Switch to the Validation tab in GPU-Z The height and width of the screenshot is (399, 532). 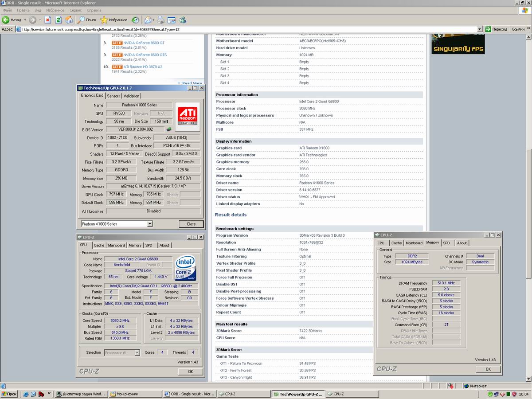(x=131, y=96)
